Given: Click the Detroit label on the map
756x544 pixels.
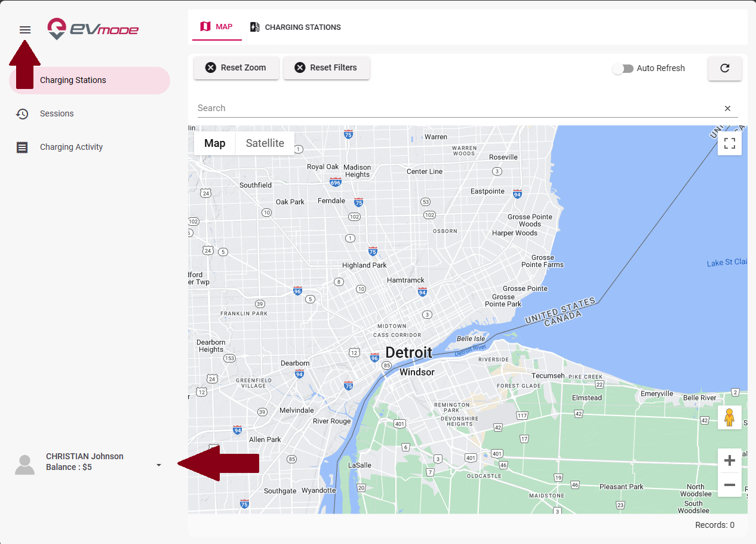Looking at the screenshot, I should click(408, 352).
